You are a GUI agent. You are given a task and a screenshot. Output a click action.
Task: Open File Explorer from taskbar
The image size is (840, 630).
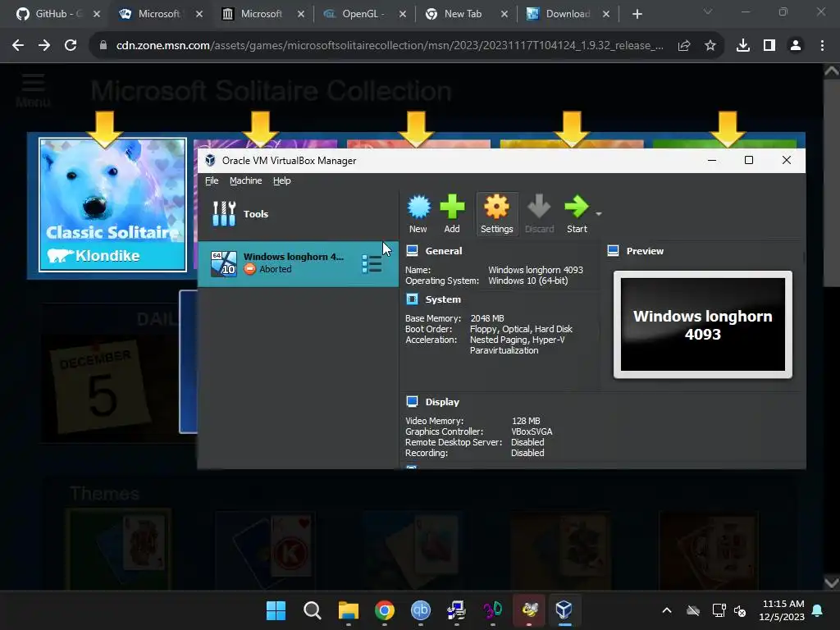[348, 610]
